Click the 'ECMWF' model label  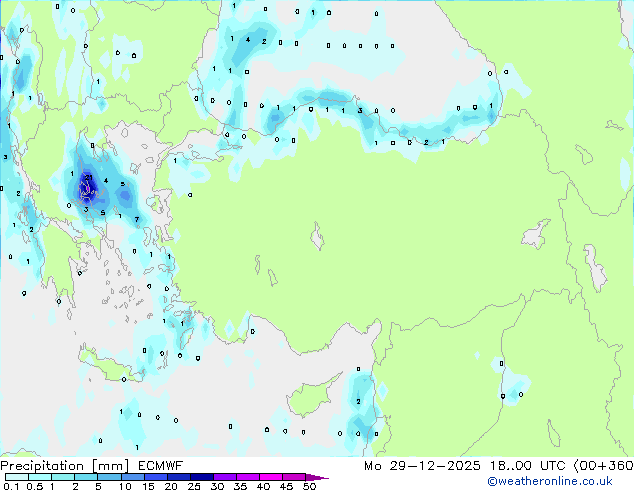(x=161, y=466)
